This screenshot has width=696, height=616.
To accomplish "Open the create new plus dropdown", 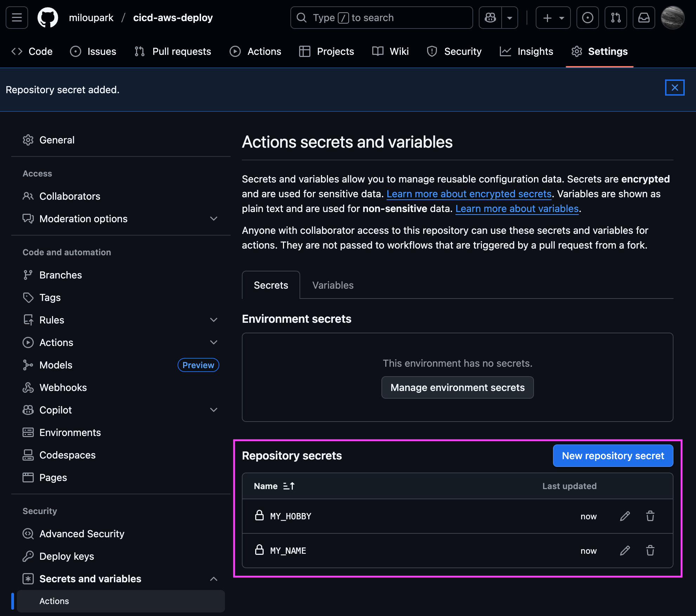I will tap(553, 18).
